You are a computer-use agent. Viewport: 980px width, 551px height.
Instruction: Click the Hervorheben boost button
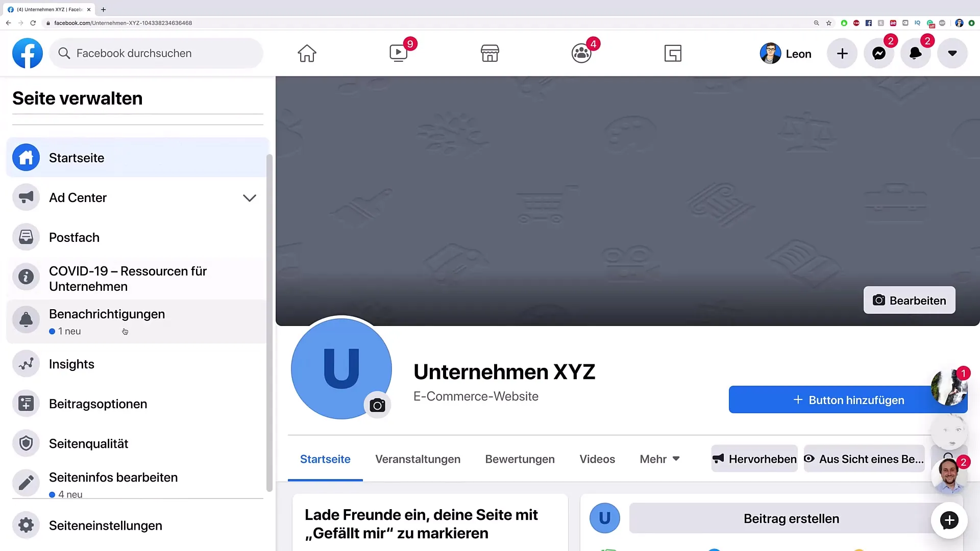click(754, 459)
